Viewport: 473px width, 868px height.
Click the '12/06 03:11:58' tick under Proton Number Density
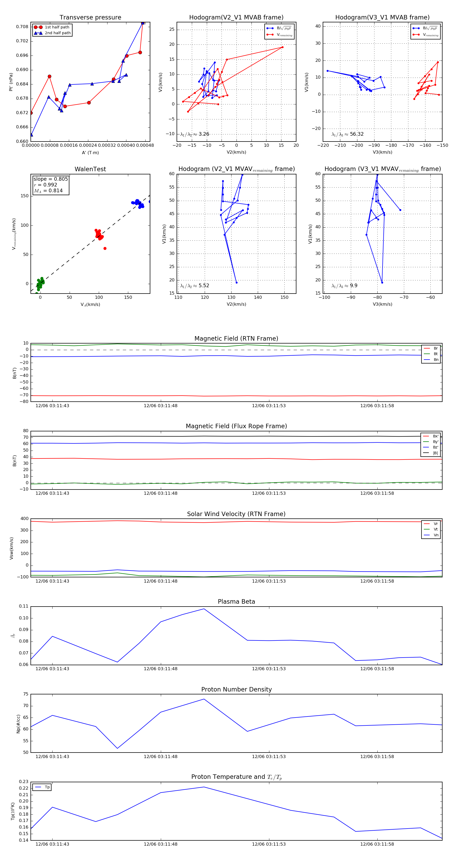(x=377, y=756)
